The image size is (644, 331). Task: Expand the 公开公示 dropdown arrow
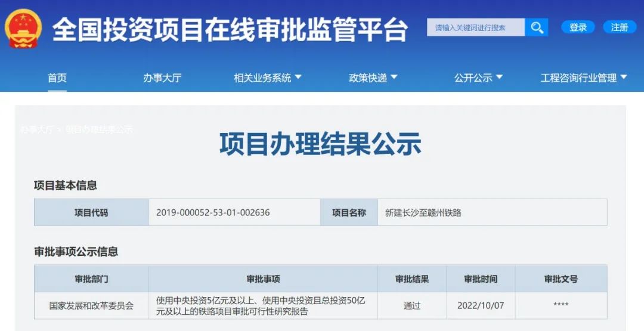pos(500,77)
